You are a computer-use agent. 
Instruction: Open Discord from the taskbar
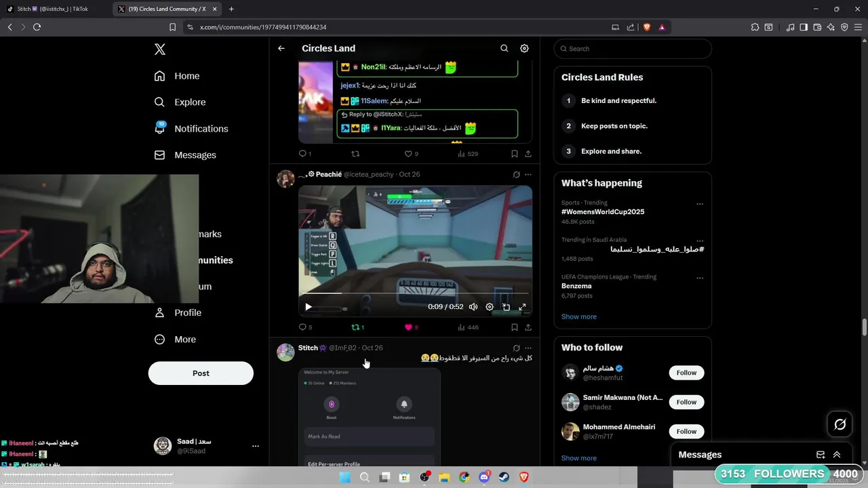(x=484, y=477)
